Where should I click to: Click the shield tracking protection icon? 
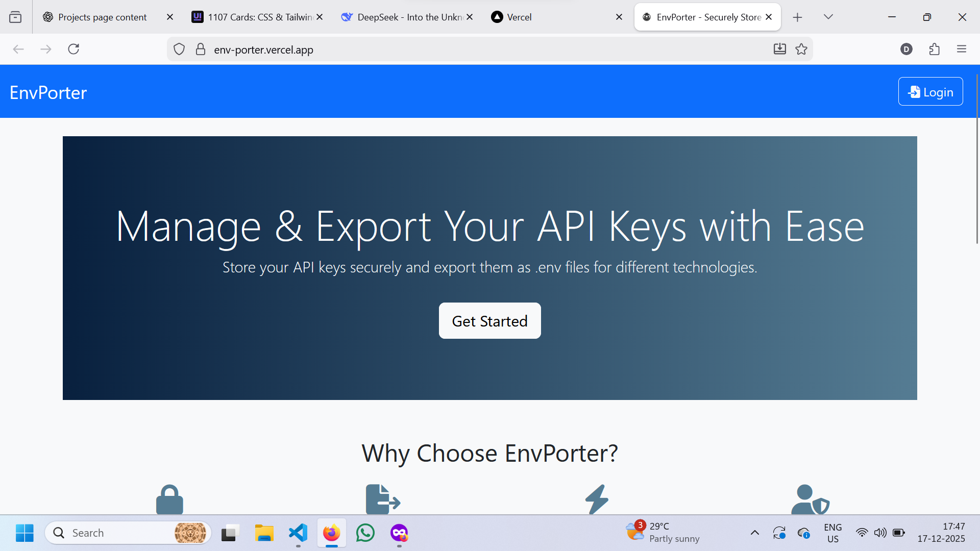[x=179, y=49]
